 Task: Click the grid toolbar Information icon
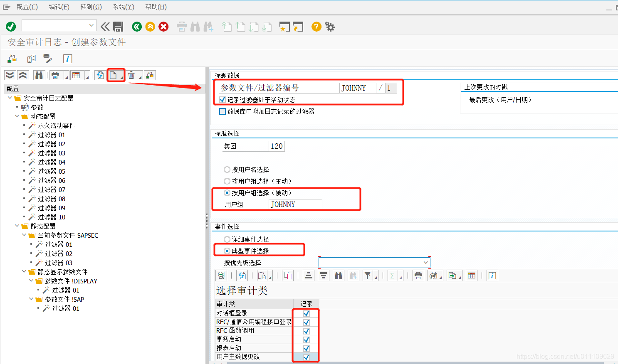[492, 275]
